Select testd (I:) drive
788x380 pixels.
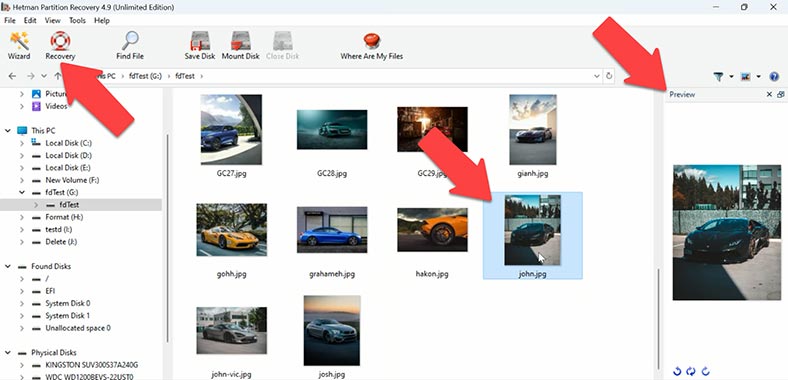click(x=59, y=229)
